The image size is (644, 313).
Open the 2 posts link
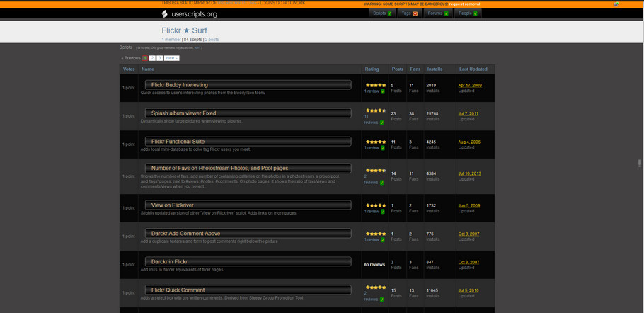point(212,40)
